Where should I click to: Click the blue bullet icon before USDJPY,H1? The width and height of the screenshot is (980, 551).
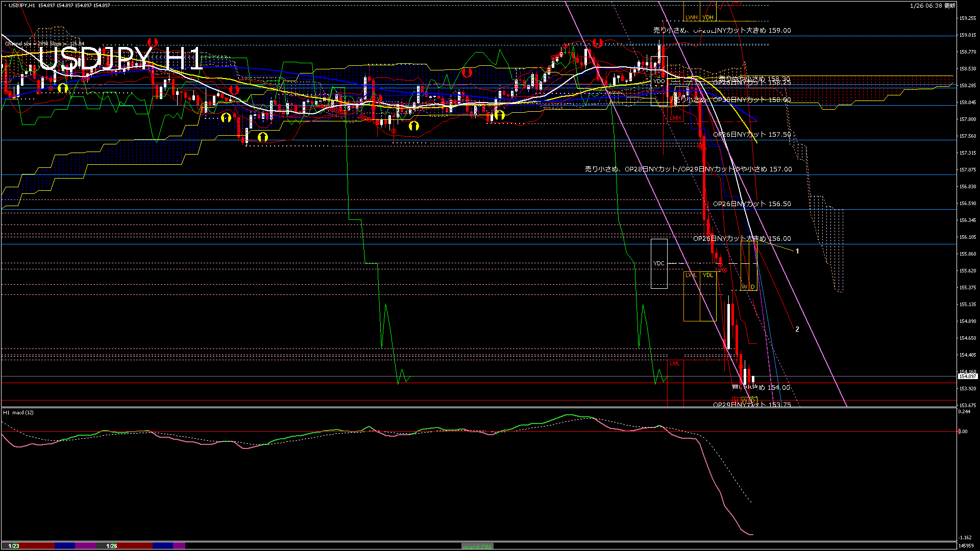pyautogui.click(x=4, y=5)
